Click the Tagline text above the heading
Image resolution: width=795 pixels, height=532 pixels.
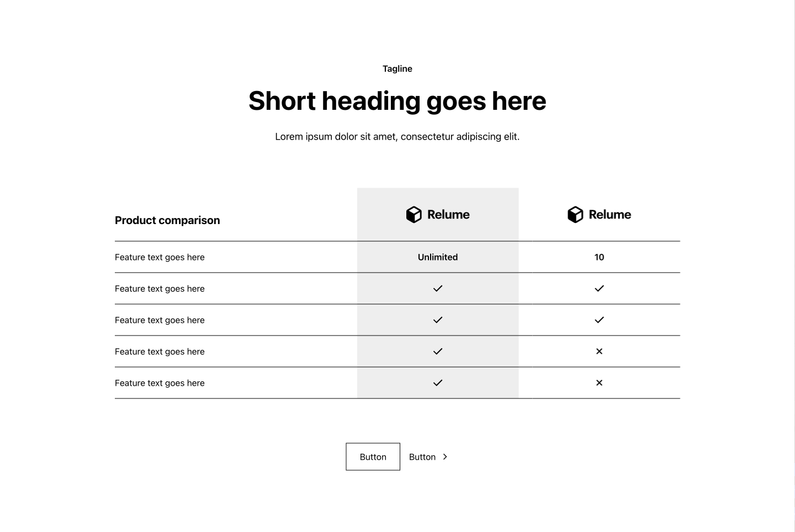pyautogui.click(x=397, y=69)
